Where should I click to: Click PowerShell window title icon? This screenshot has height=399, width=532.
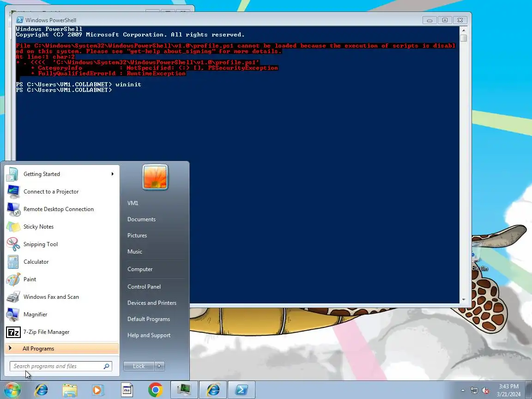point(20,20)
